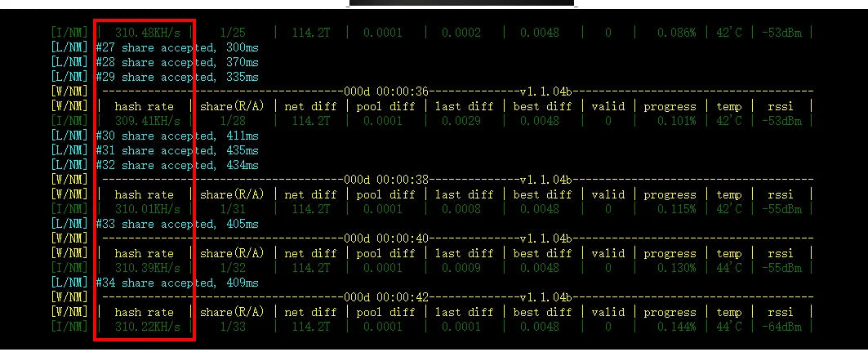Click 44'C in the 310.39KH/s row
Image resolution: width=868 pixels, height=352 pixels.
(729, 268)
